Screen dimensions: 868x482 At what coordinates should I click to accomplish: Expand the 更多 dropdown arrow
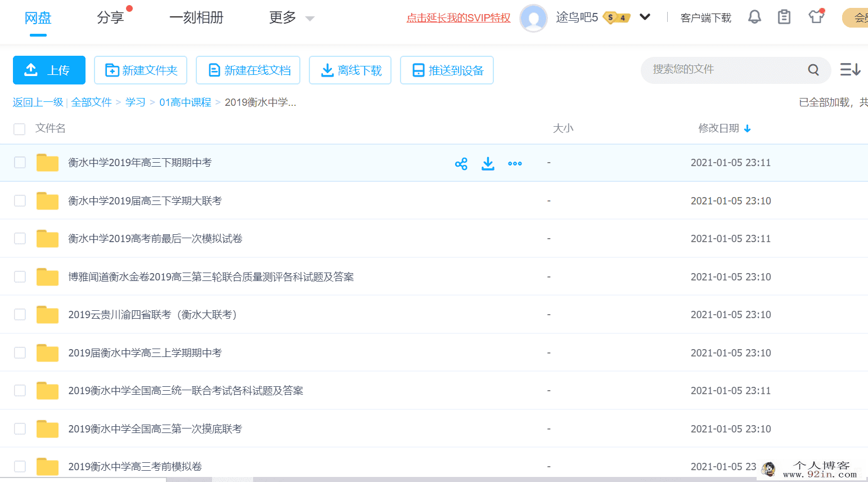pos(309,19)
